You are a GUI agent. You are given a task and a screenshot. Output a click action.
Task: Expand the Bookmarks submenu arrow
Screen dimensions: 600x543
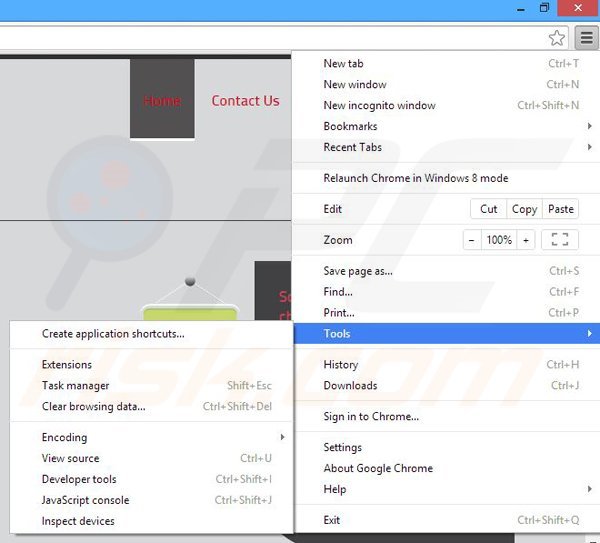point(590,126)
